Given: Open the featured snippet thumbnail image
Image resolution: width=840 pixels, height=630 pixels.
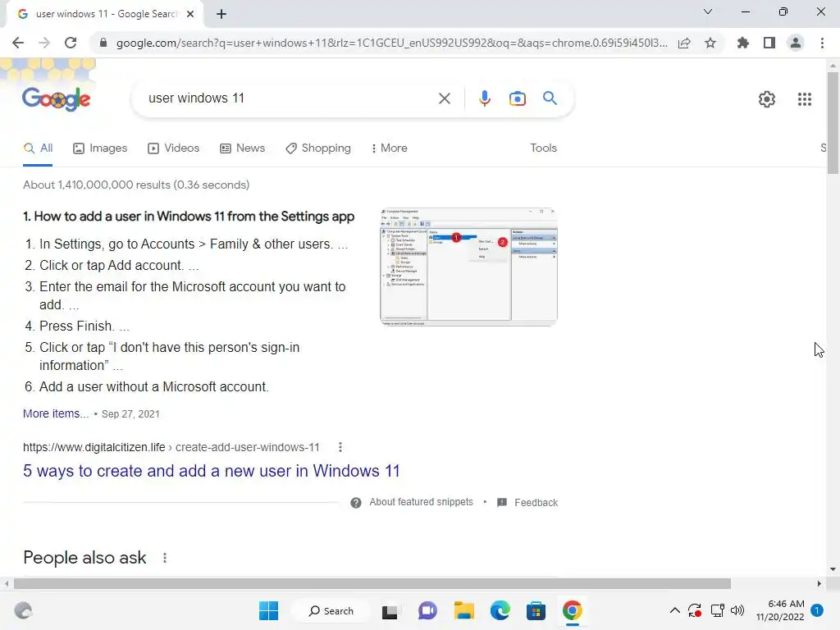Looking at the screenshot, I should click(x=468, y=267).
